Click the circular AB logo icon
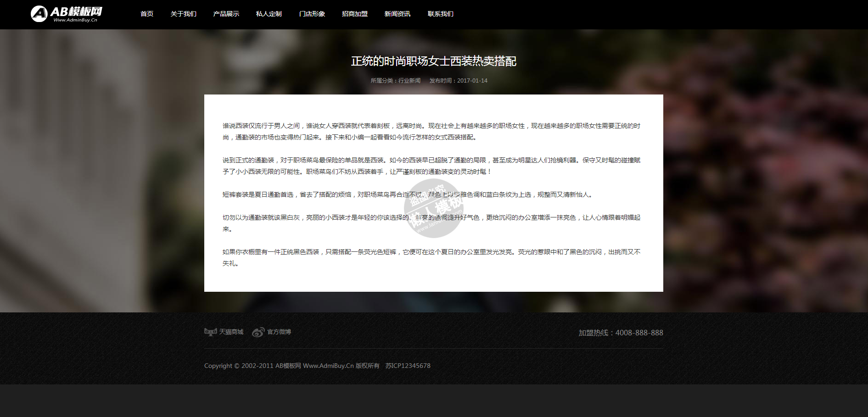Image resolution: width=868 pixels, height=417 pixels. pos(39,14)
